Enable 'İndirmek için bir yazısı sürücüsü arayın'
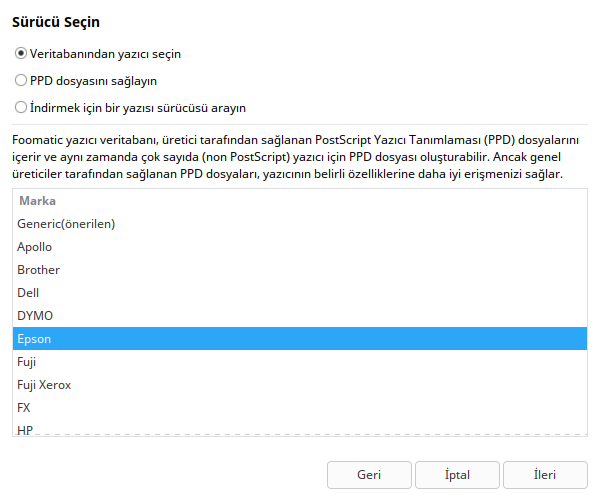 click(21, 107)
